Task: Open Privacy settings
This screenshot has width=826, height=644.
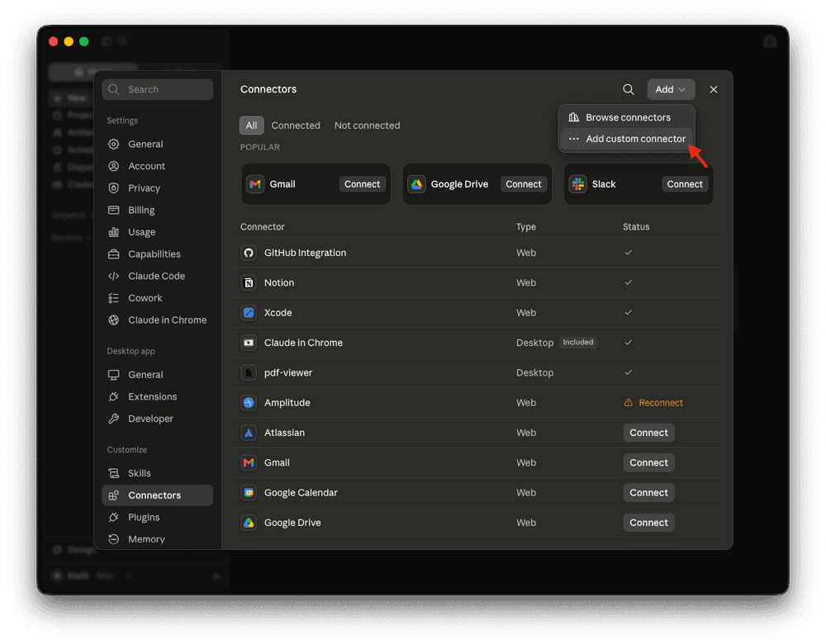Action: tap(158, 188)
